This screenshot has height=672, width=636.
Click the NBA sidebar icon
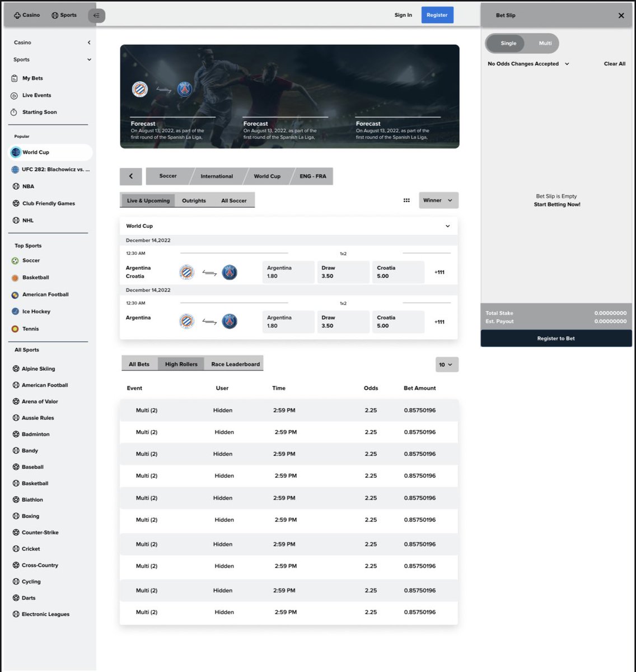click(x=16, y=186)
